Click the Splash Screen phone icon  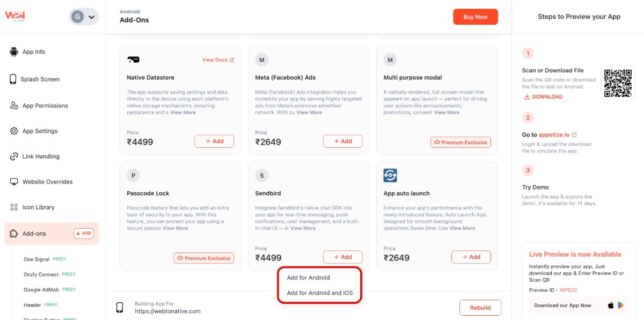(13, 79)
